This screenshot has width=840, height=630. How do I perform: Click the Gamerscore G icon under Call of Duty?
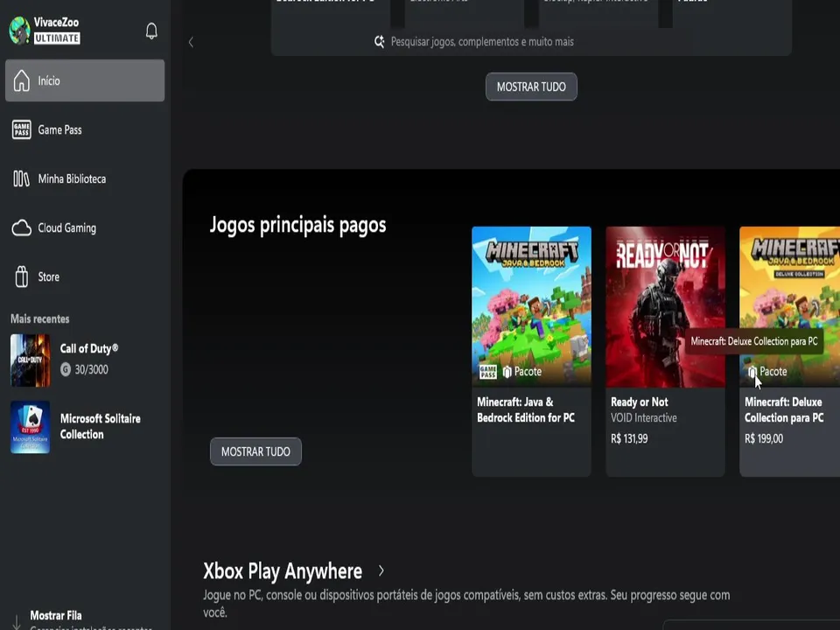[x=66, y=369]
